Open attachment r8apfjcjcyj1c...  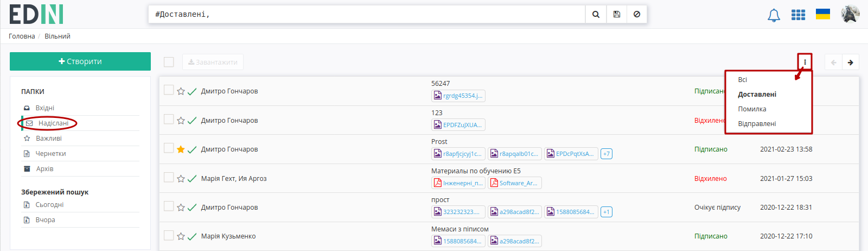(x=458, y=154)
